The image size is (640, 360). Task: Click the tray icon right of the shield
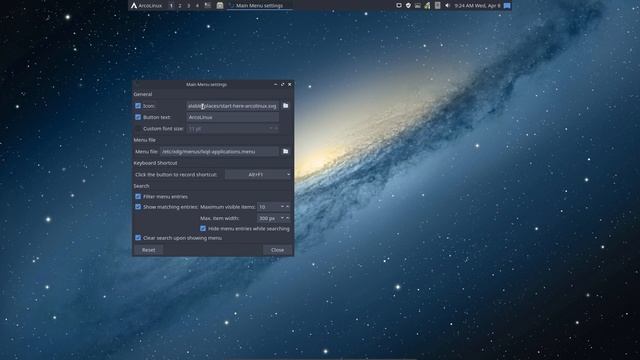pyautogui.click(x=418, y=5)
